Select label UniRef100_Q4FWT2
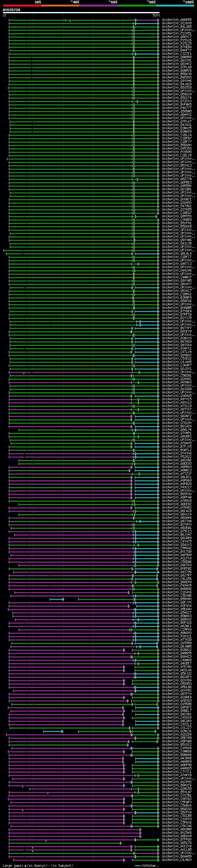 pos(177,707)
